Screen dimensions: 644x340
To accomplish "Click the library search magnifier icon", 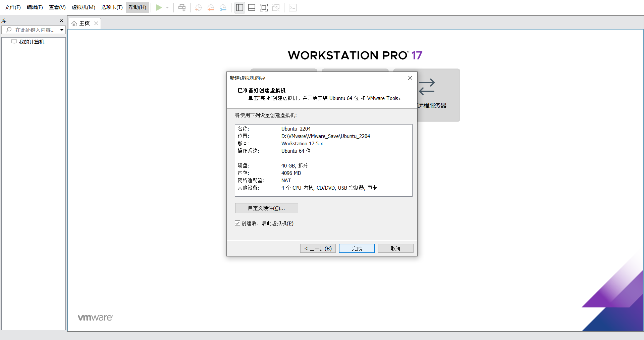I will pos(9,30).
